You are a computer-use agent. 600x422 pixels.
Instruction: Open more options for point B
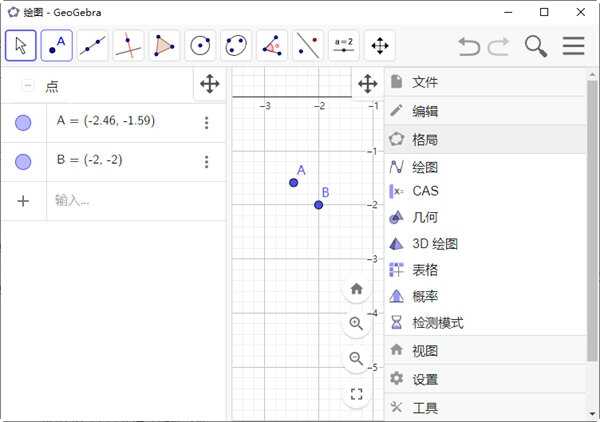(x=207, y=161)
